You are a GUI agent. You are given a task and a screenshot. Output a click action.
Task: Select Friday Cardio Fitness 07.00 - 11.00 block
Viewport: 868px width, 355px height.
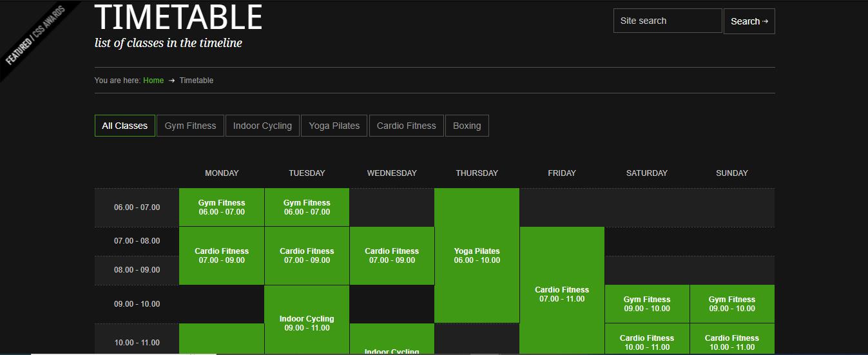(x=562, y=294)
